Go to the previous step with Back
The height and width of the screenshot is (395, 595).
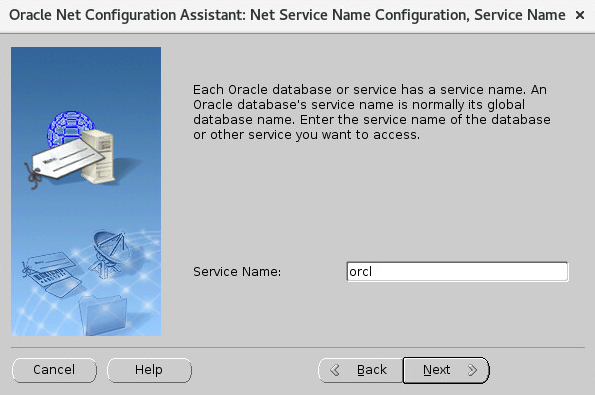(360, 370)
